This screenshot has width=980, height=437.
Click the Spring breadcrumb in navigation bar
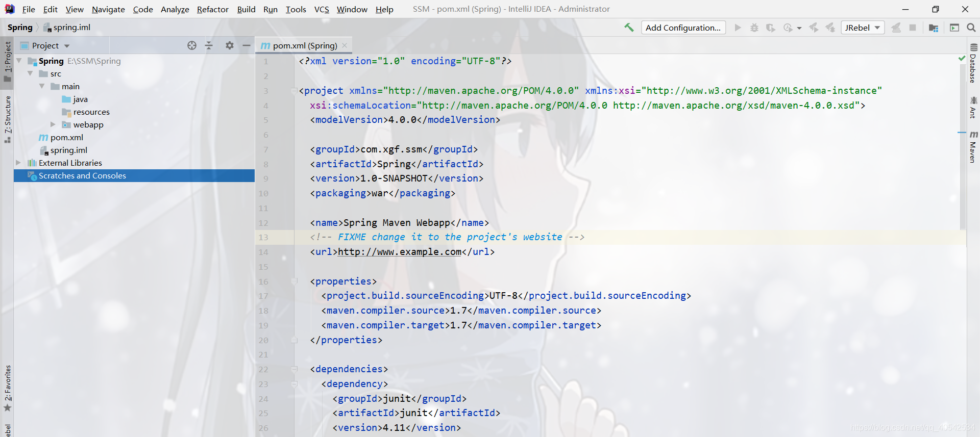[x=20, y=28]
